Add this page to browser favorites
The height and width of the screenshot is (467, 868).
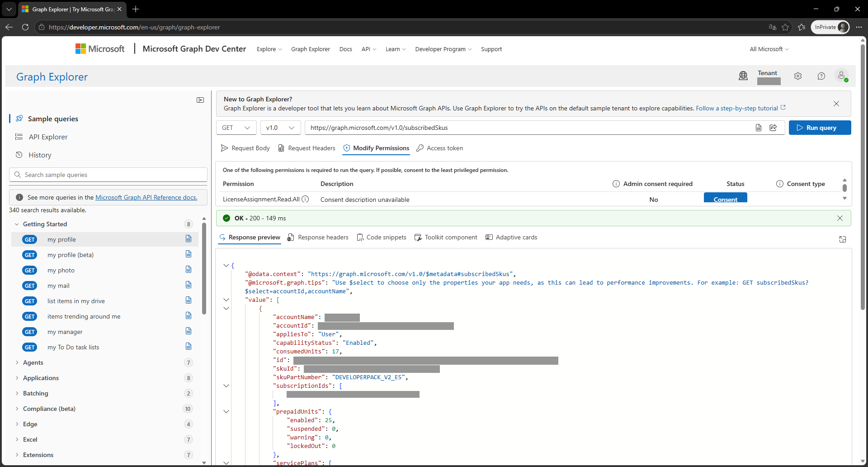(x=785, y=27)
